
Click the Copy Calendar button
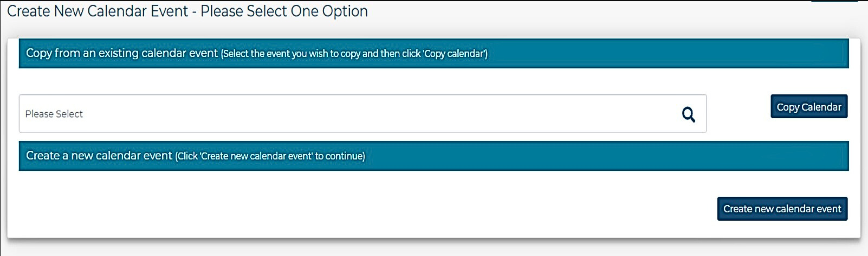[809, 107]
